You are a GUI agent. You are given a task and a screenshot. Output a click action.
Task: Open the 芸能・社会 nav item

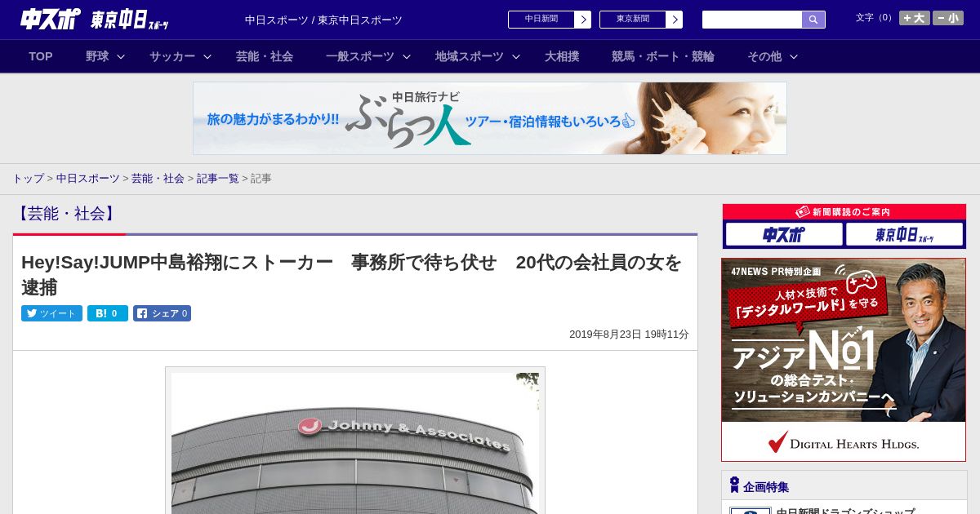click(265, 56)
